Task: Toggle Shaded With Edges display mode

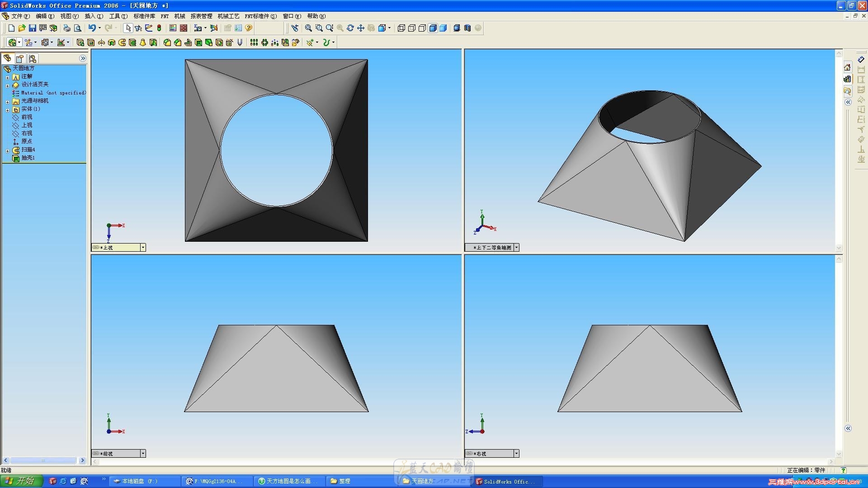Action: point(433,28)
